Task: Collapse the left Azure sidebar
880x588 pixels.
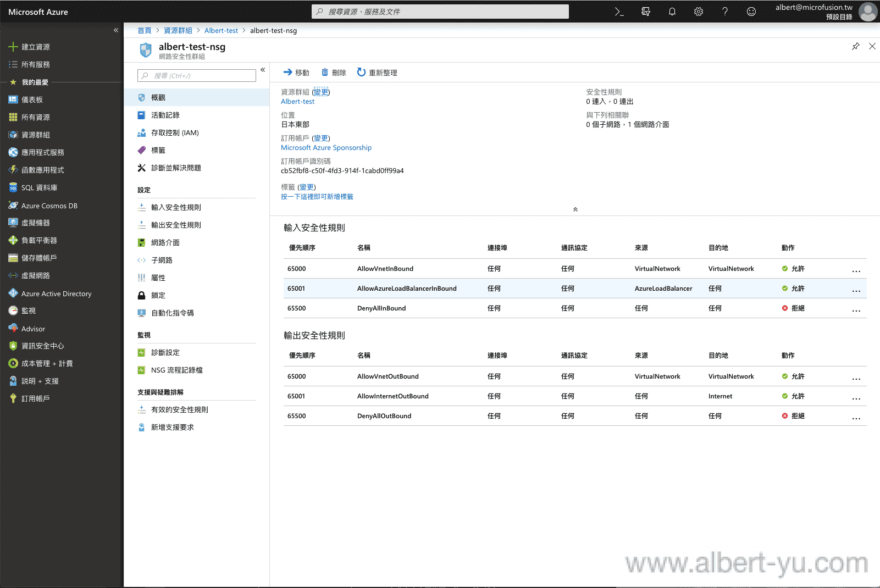Action: pyautogui.click(x=116, y=30)
